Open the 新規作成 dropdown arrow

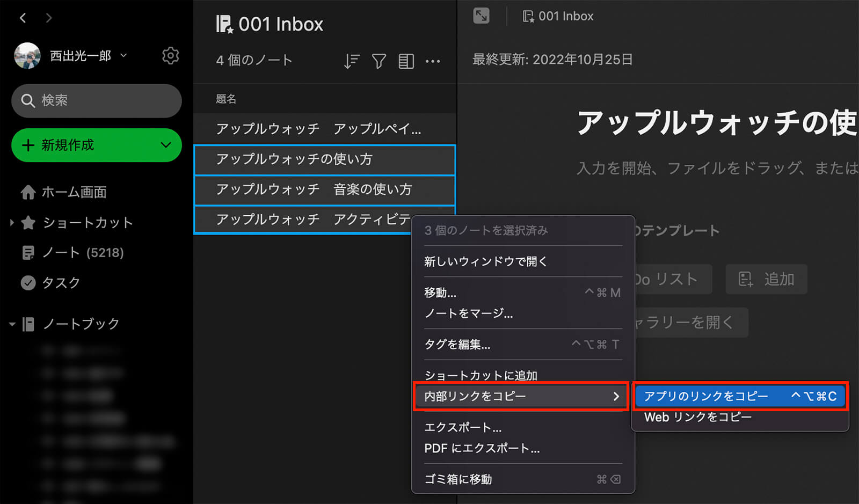[166, 145]
